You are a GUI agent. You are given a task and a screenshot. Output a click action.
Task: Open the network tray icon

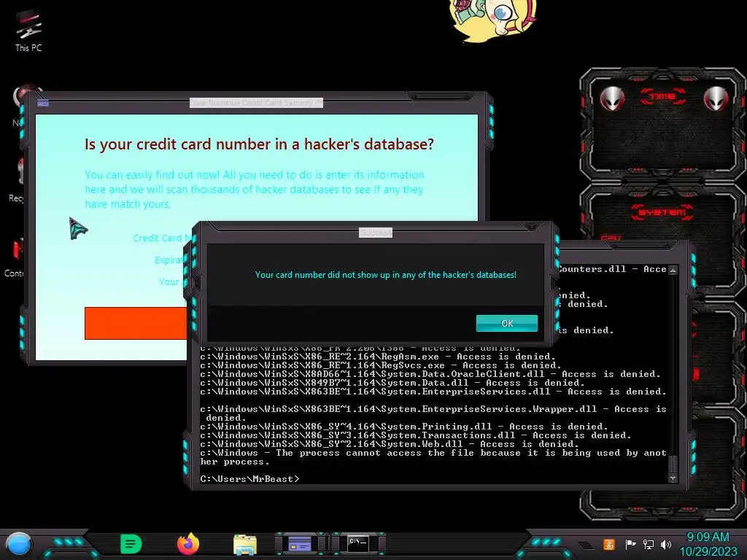(649, 544)
